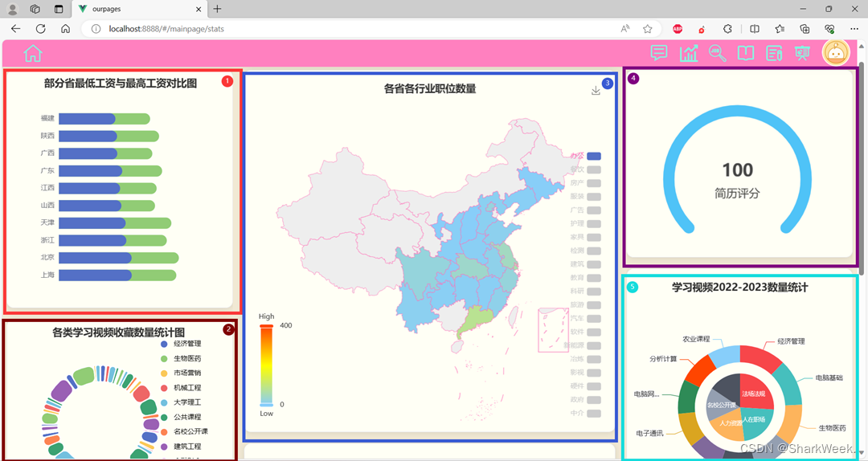
Task: Open browser collections icon
Action: click(805, 29)
